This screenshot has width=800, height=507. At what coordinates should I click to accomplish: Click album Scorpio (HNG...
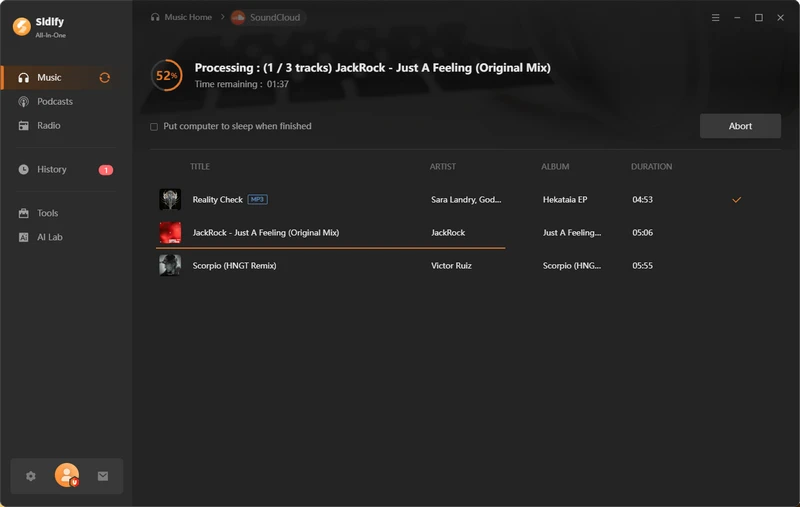click(572, 266)
